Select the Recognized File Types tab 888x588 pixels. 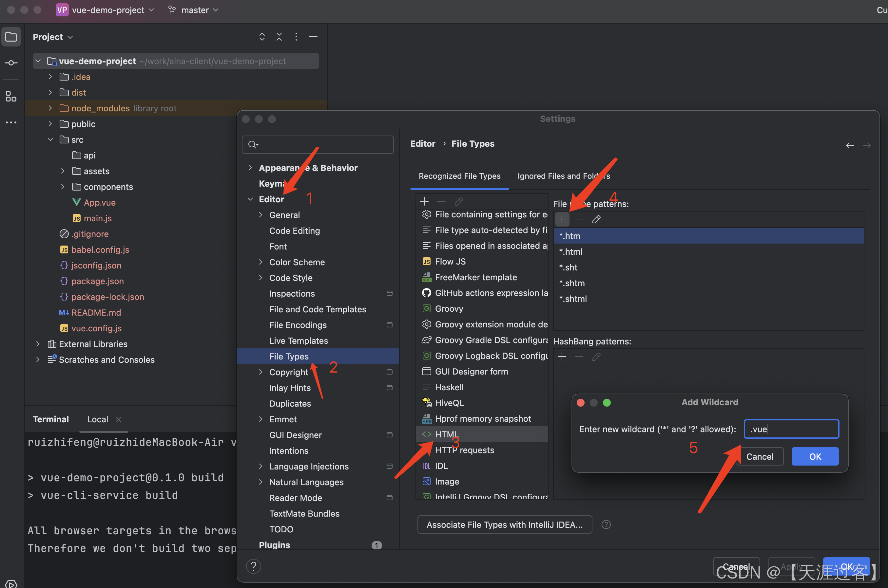click(459, 175)
